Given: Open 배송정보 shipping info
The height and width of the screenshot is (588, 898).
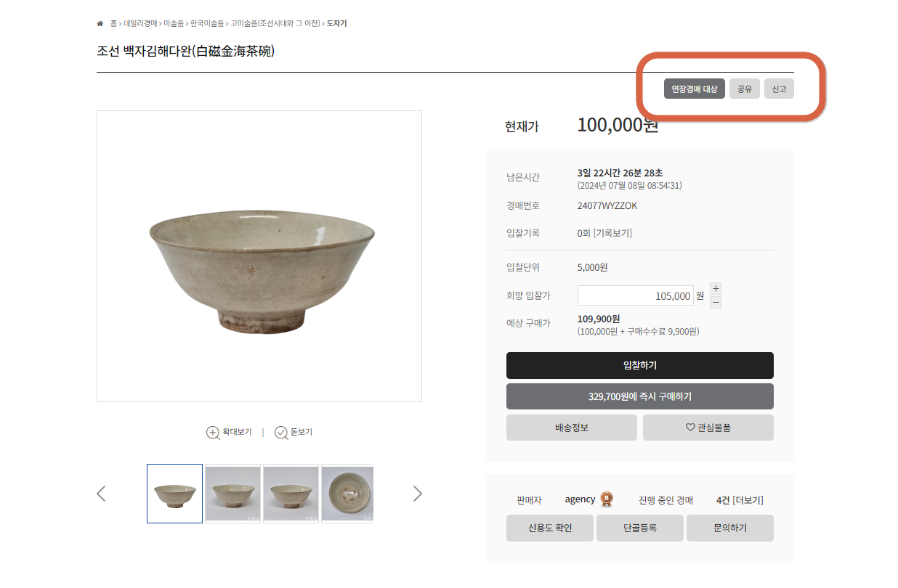Looking at the screenshot, I should click(x=572, y=428).
